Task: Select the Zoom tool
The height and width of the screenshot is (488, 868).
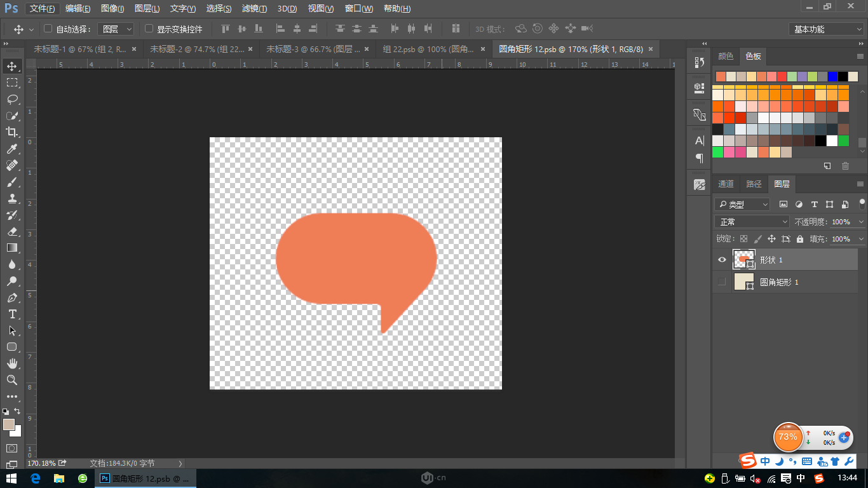Action: pos(12,380)
